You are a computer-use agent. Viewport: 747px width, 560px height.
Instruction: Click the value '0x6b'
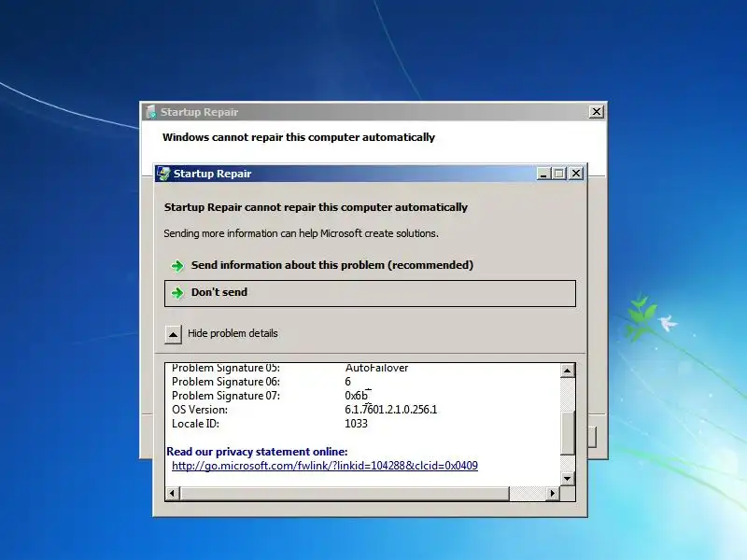357,396
